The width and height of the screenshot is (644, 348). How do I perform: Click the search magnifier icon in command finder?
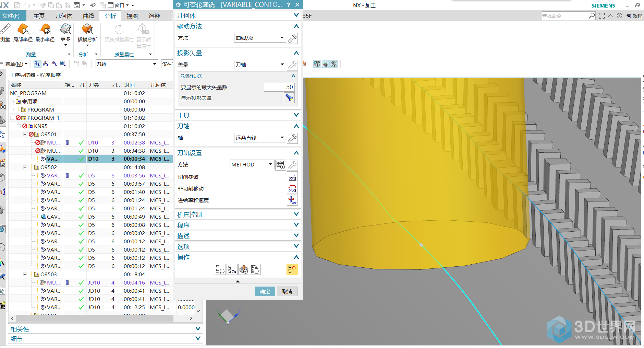[592, 16]
